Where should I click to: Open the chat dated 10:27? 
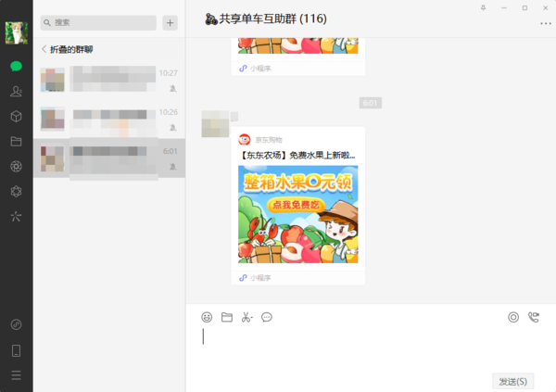pyautogui.click(x=109, y=80)
